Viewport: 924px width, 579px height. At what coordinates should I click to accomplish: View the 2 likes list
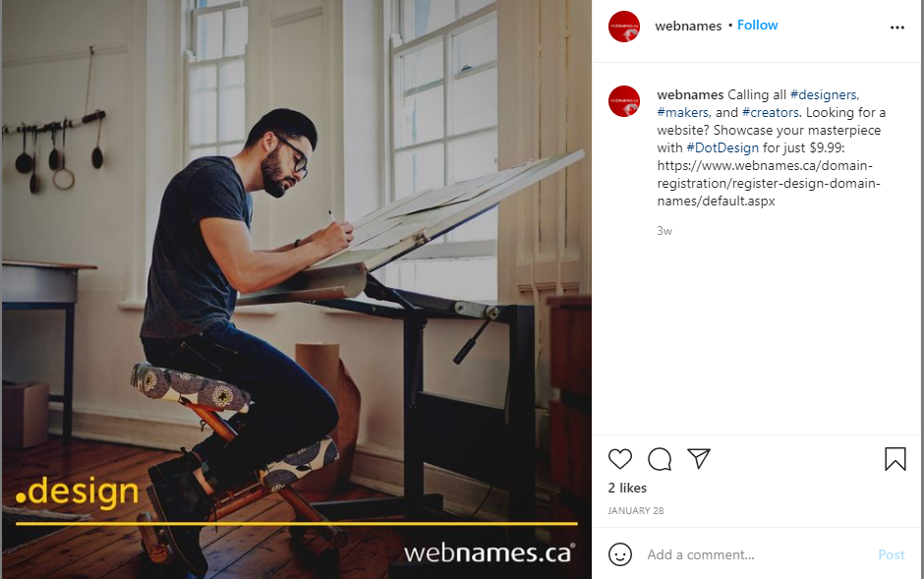627,488
